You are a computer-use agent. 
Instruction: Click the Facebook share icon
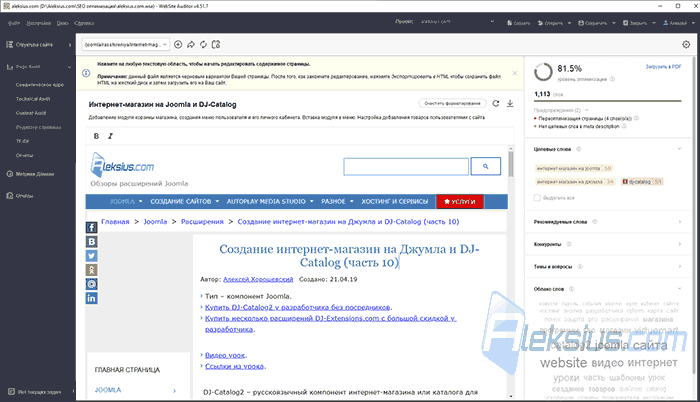(x=92, y=227)
